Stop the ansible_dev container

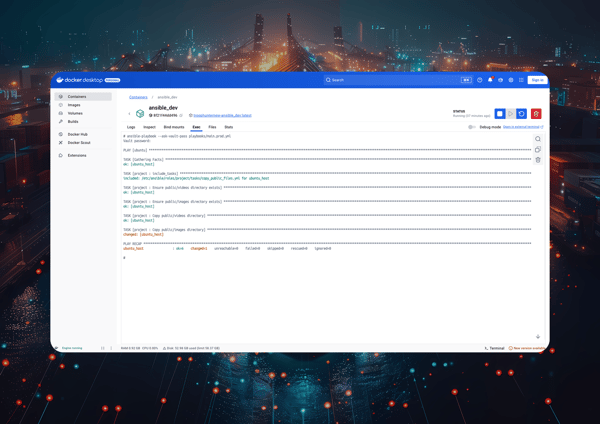coord(500,114)
